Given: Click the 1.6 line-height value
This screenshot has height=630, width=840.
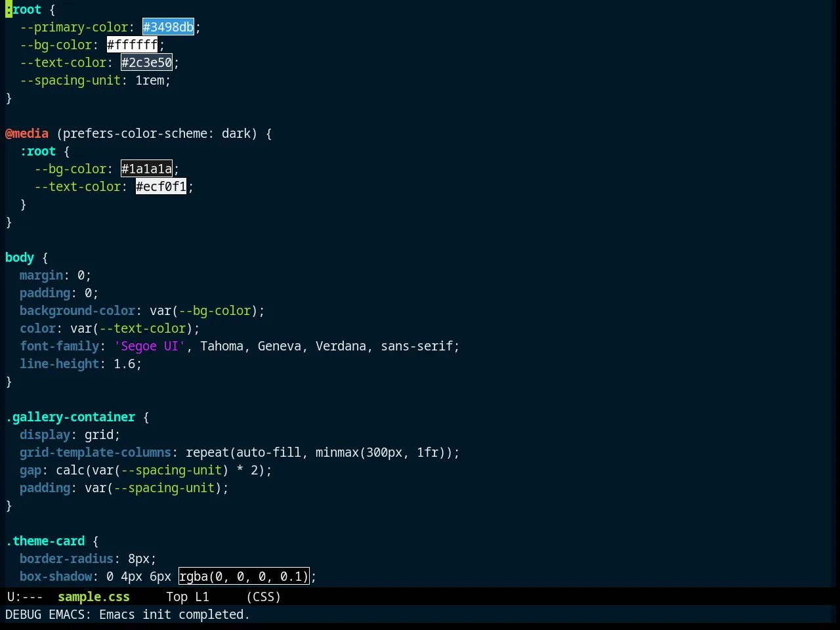Looking at the screenshot, I should pyautogui.click(x=125, y=364).
